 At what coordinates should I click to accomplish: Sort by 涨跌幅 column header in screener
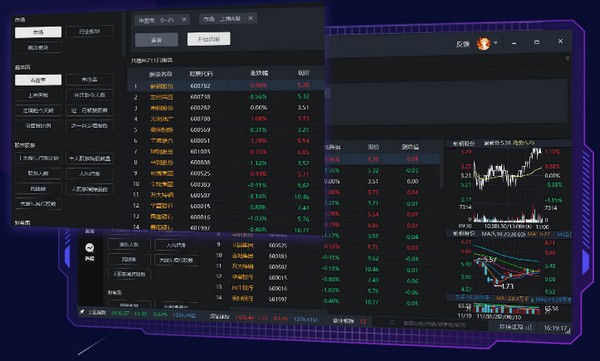[259, 73]
